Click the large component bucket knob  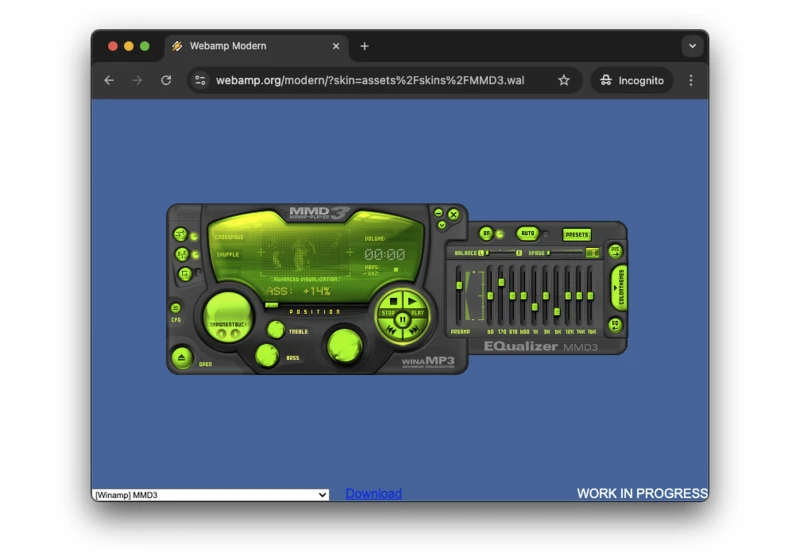click(228, 318)
